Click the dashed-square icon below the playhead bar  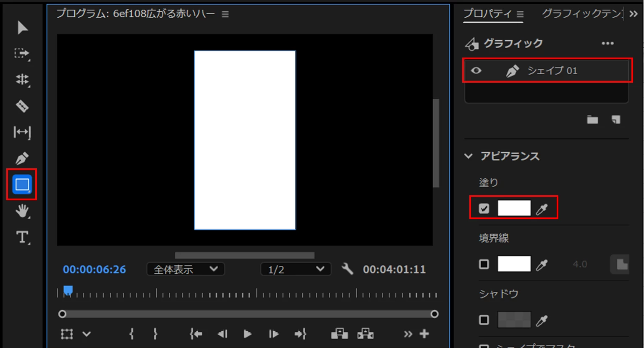pos(67,334)
